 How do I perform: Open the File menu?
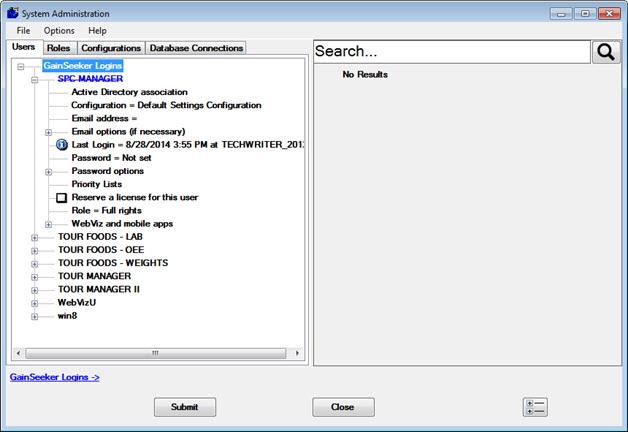coord(23,31)
